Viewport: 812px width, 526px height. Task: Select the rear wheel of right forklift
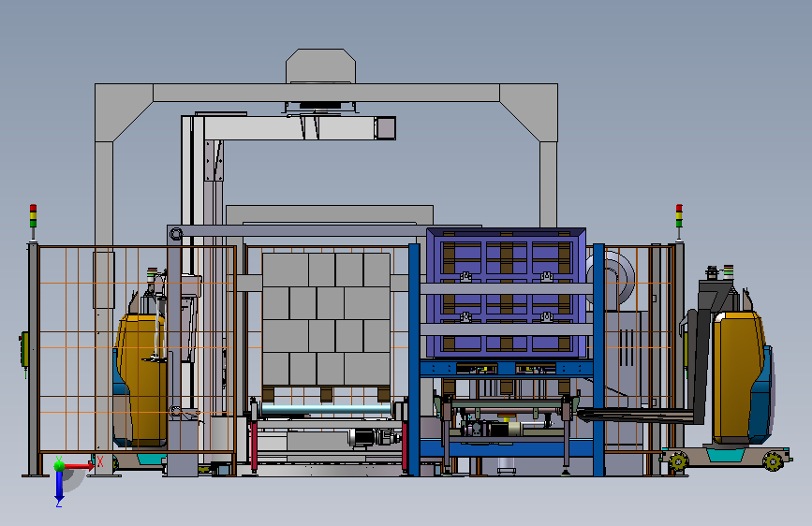point(774,460)
